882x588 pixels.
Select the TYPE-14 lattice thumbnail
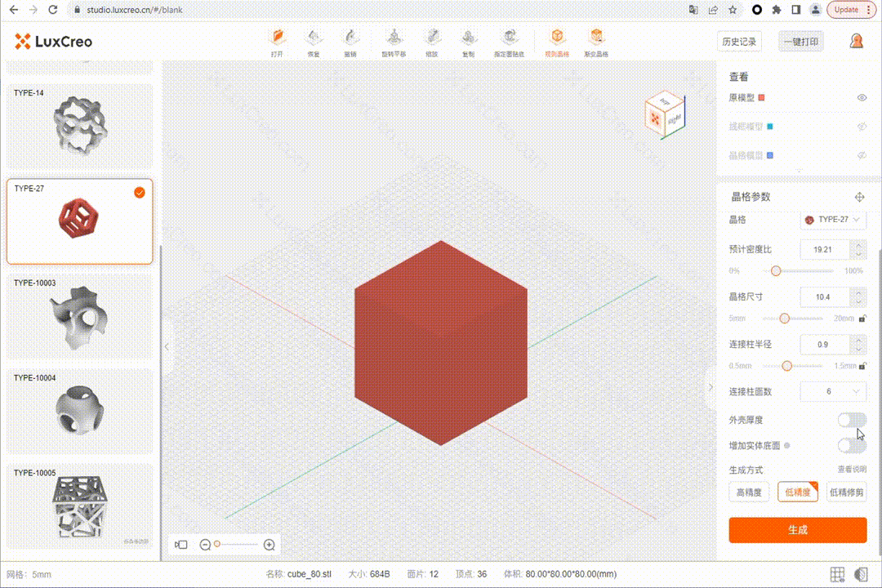(x=79, y=126)
